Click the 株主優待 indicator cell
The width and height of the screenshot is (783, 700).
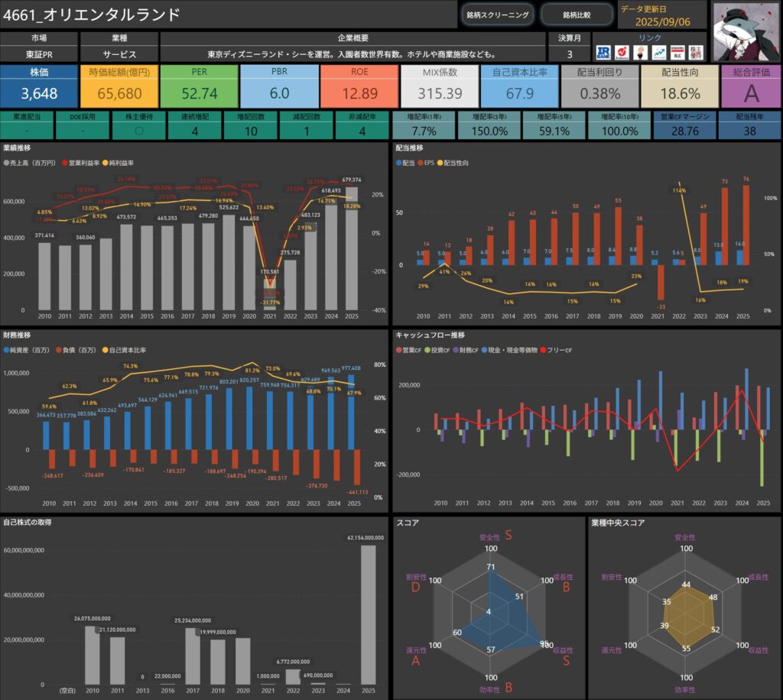point(139,125)
